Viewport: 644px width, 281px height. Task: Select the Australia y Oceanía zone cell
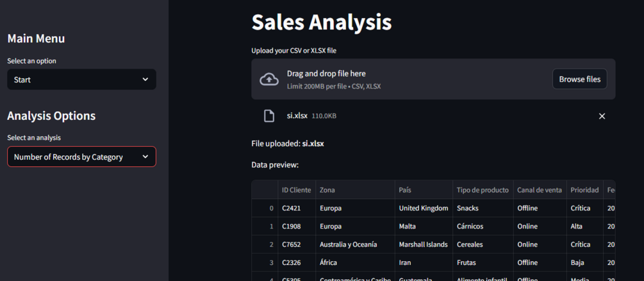(348, 244)
